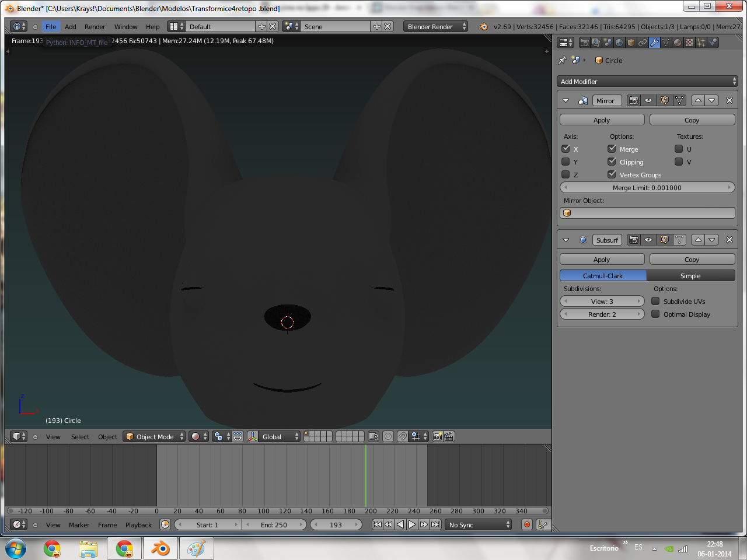The width and height of the screenshot is (747, 560).
Task: Open the Add Modifier dropdown
Action: point(647,82)
